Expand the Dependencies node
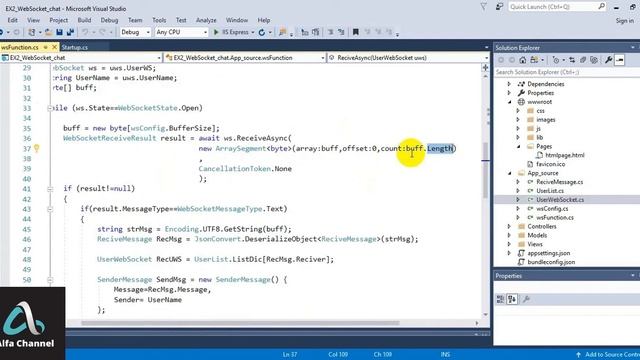 click(x=509, y=84)
